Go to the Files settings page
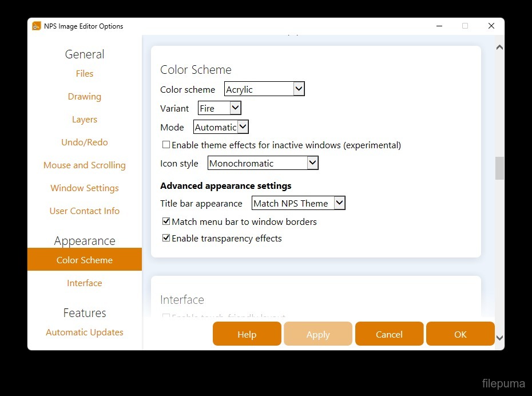The image size is (532, 396). coord(85,74)
